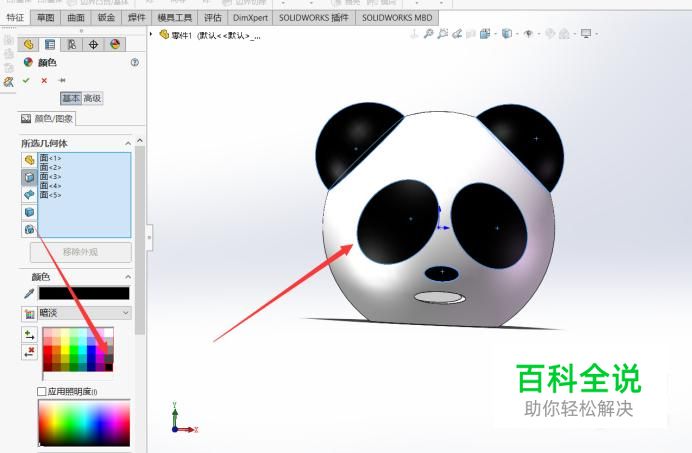
Task: Pick color with the eyedropper tool
Action: point(28,294)
